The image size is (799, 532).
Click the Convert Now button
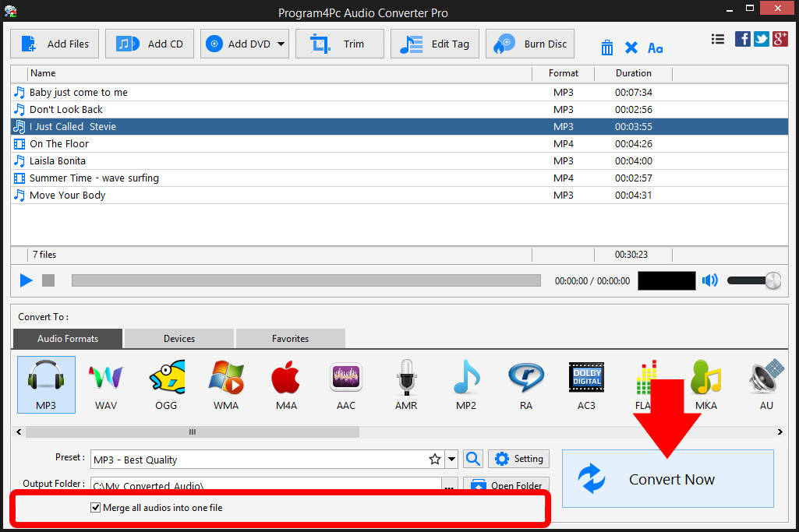667,479
